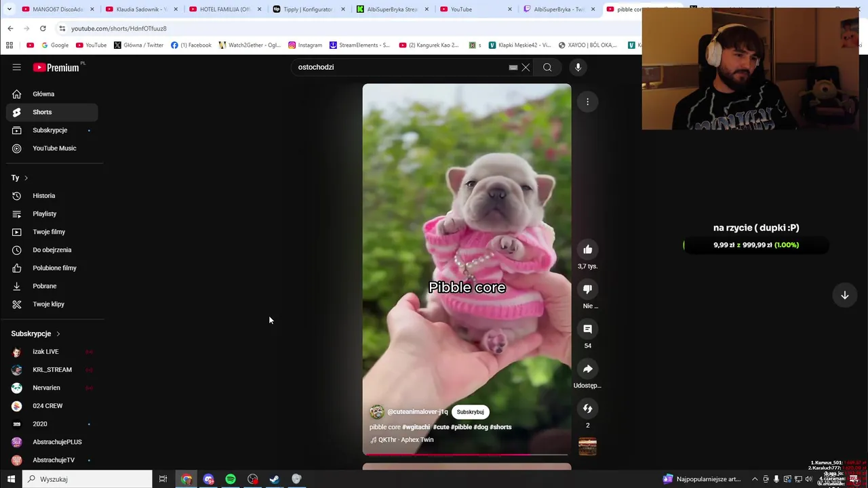Click the magnifier search button
Image resolution: width=868 pixels, height=488 pixels.
[x=547, y=67]
